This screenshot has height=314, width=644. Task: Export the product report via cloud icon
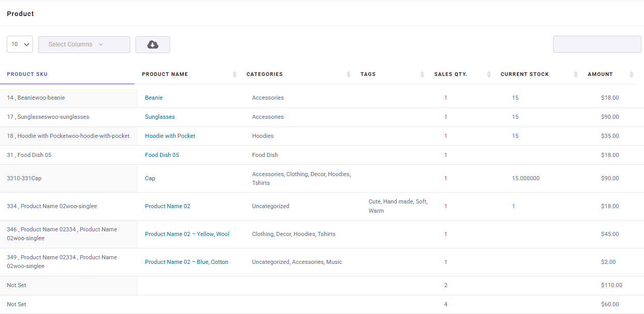[152, 44]
